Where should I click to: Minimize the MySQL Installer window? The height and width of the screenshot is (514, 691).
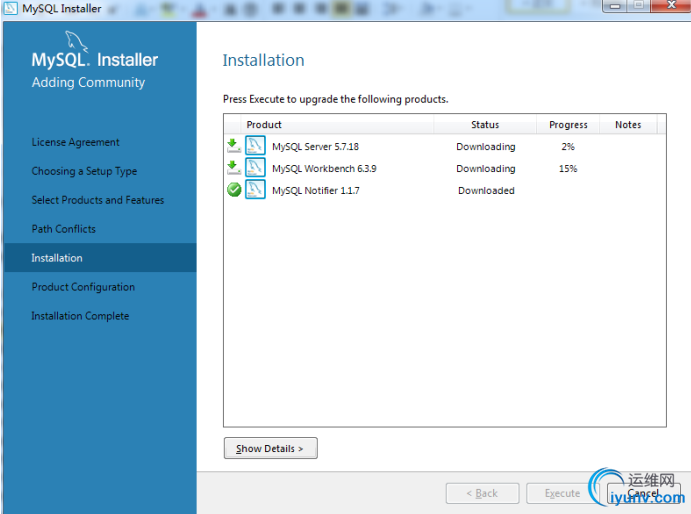click(x=615, y=6)
